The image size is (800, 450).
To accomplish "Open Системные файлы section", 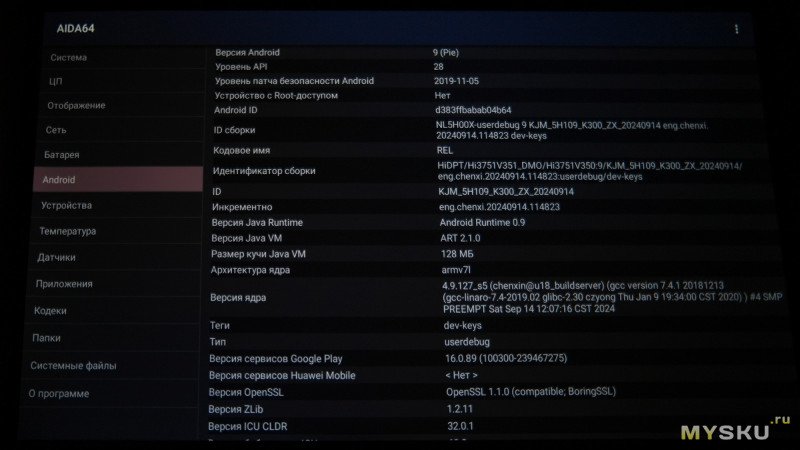I will pyautogui.click(x=73, y=365).
